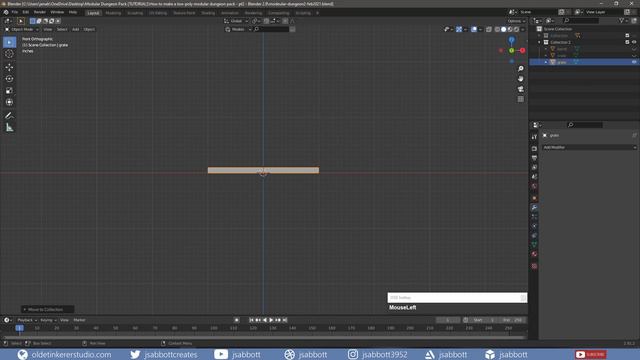
Task: Open the shading options dropdown arrow
Action: coord(523,29)
